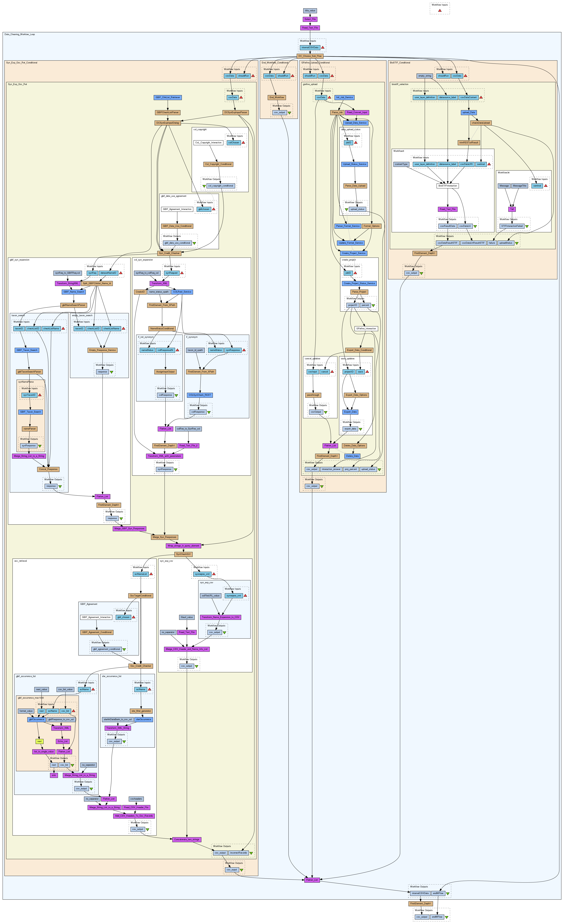Select the GBIF_ChkList_Retriever service node

[168, 97]
